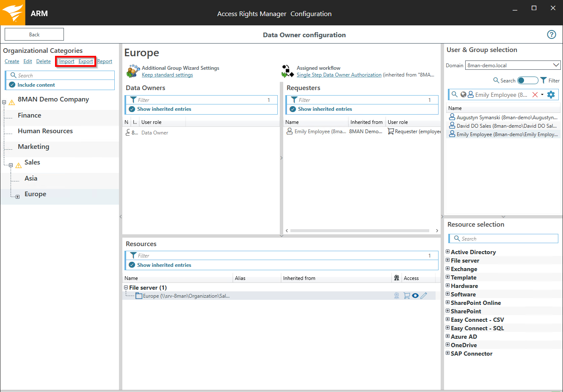Click the cart icon on Europe resource row

tap(407, 296)
